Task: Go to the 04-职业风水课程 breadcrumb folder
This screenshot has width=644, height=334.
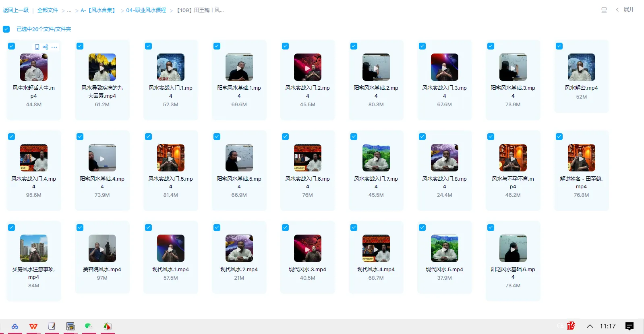Action: [146, 10]
